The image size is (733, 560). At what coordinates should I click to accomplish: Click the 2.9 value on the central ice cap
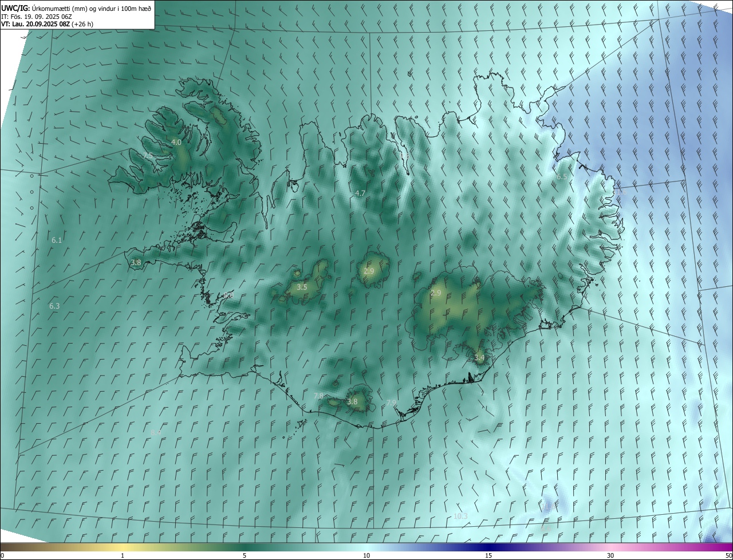click(369, 271)
